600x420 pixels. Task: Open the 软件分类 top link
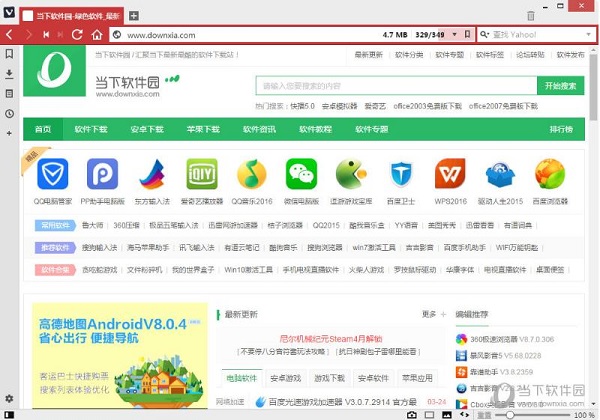pyautogui.click(x=409, y=55)
